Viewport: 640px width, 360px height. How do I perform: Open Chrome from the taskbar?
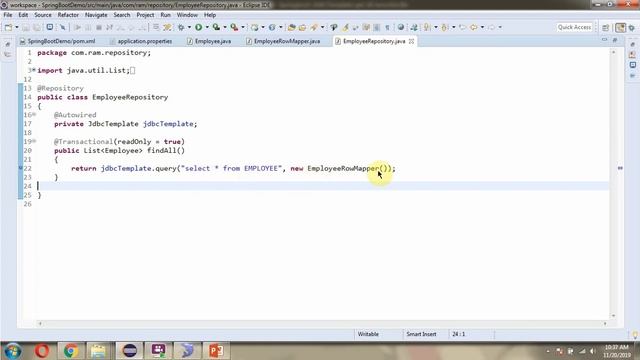(71, 351)
